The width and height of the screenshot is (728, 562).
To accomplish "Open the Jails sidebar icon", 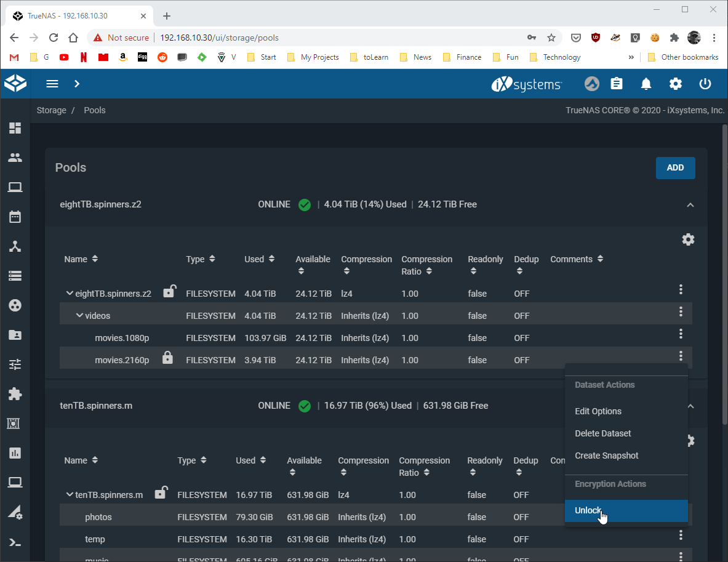I will [x=14, y=424].
